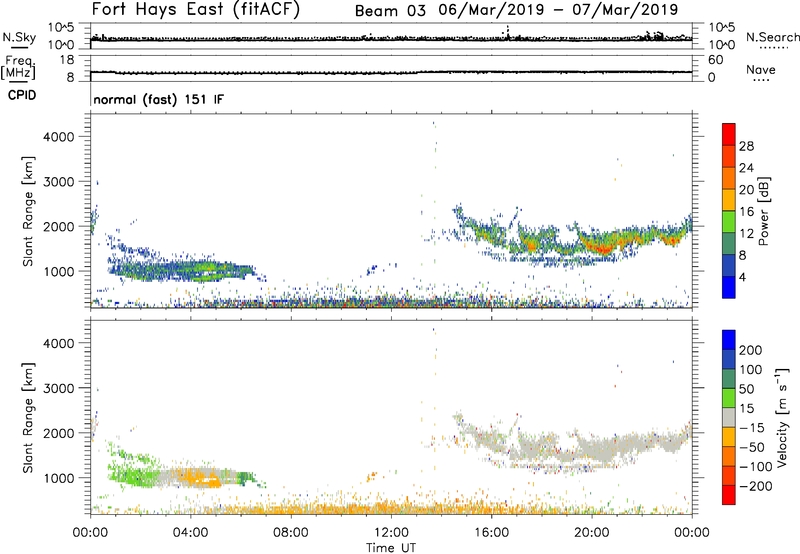Select the 'normal (fast) 151 IF' text
800x554 pixels.
pos(158,99)
